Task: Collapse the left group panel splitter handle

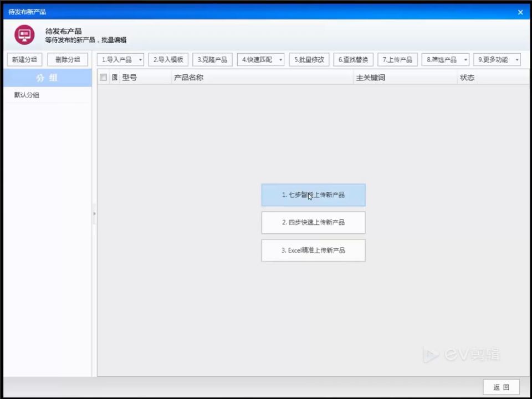Action: 94,214
